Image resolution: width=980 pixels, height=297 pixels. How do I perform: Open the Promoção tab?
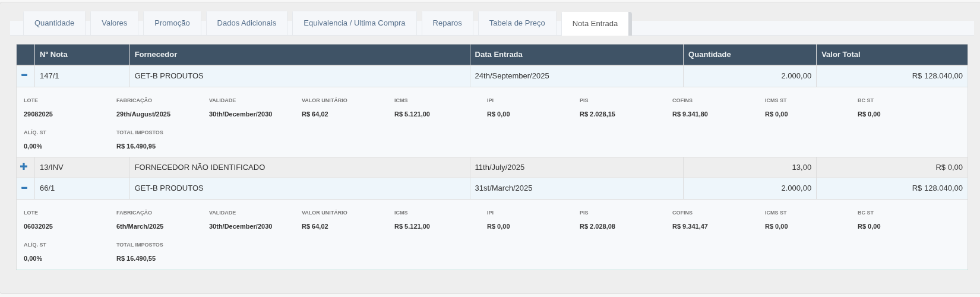click(172, 23)
